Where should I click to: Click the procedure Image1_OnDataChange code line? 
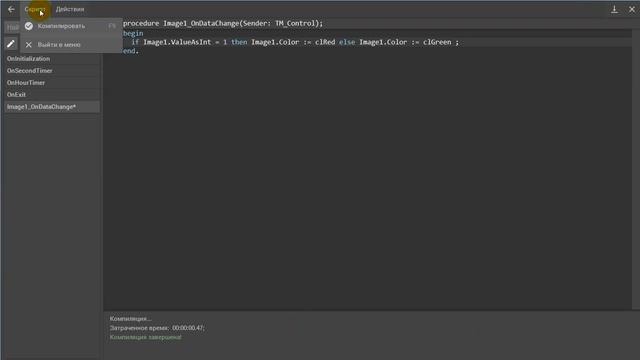coord(222,23)
